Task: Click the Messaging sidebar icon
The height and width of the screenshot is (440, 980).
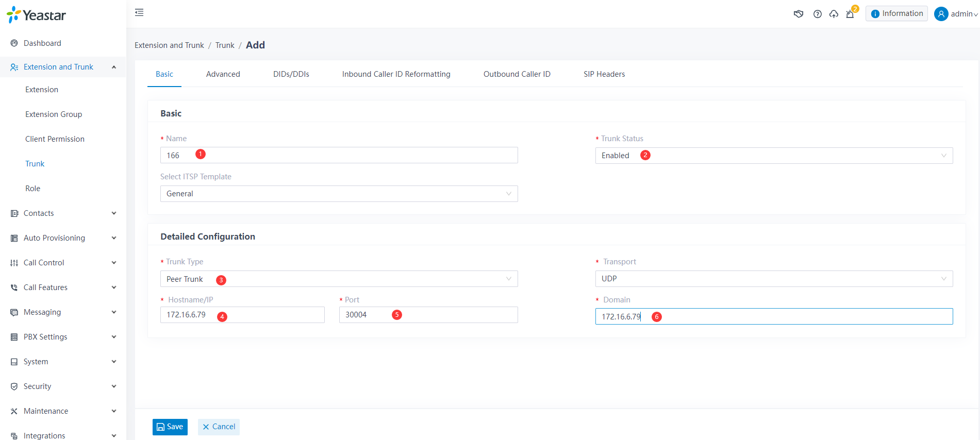Action: point(14,312)
